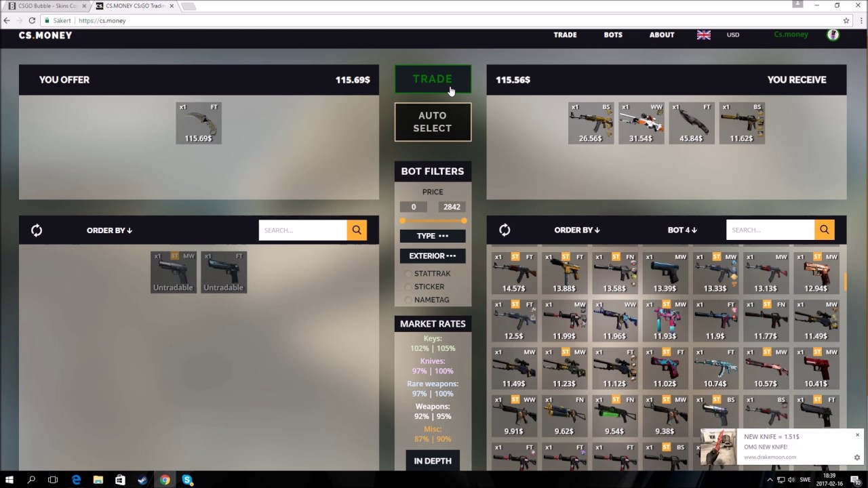Expand the EXTERIOR filter dropdown
Viewport: 868px width, 488px height.
point(433,256)
